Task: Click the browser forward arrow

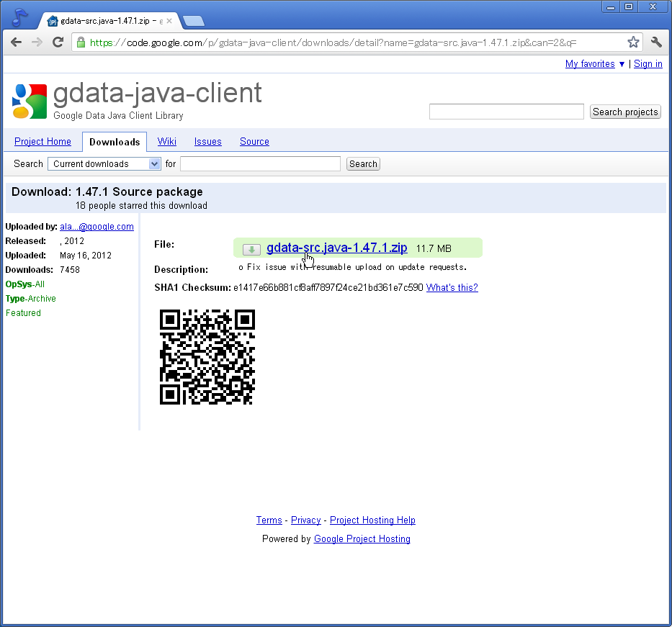Action: [37, 42]
